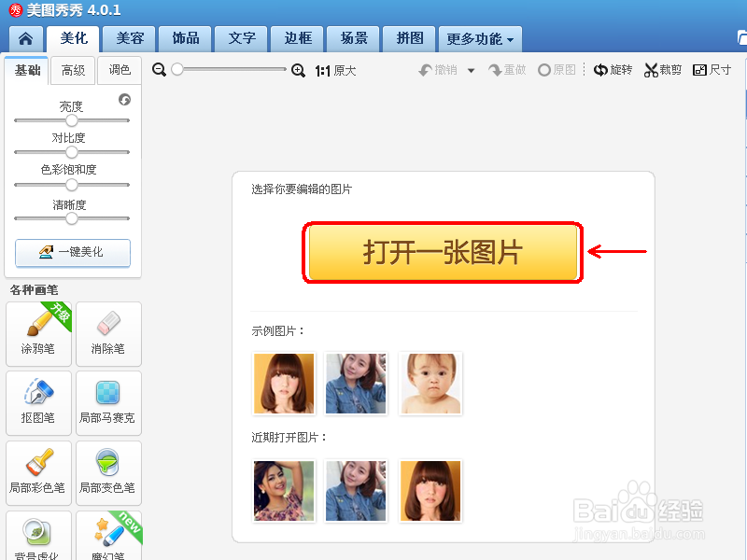Screen dimensions: 747x560
Task: Click the 重做 redo button
Action: (x=507, y=70)
